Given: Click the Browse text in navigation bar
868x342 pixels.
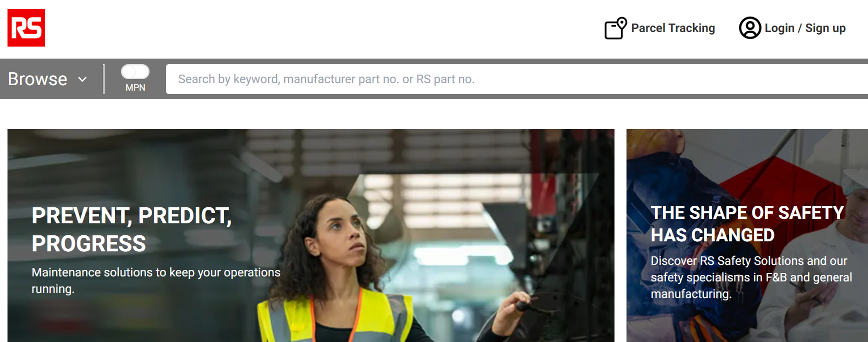Looking at the screenshot, I should tap(37, 79).
